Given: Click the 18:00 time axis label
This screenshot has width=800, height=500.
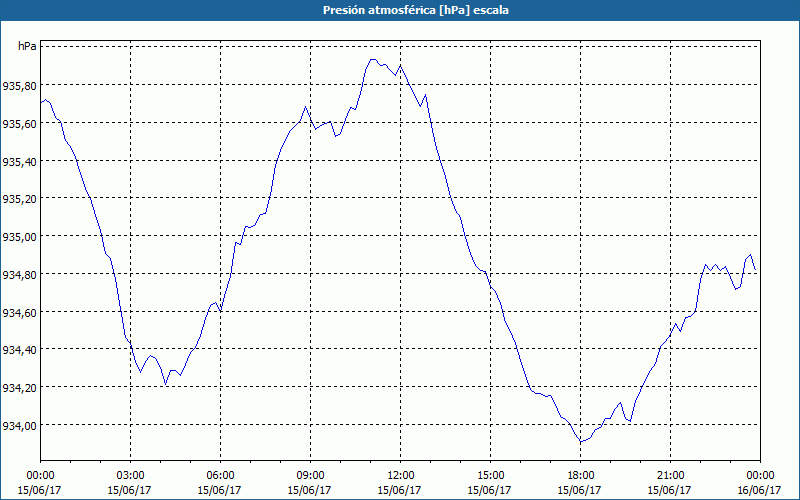Looking at the screenshot, I should click(x=581, y=476).
